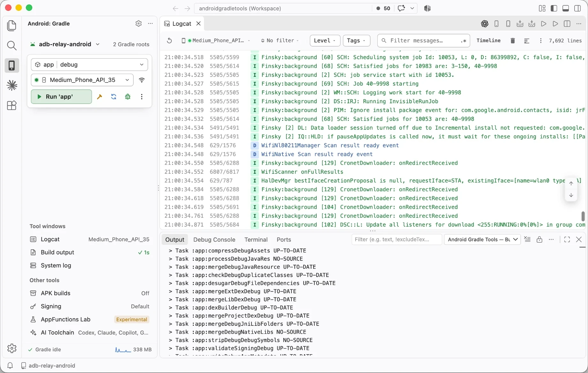Click the Filter messages input field
588x373 pixels.
coord(424,41)
